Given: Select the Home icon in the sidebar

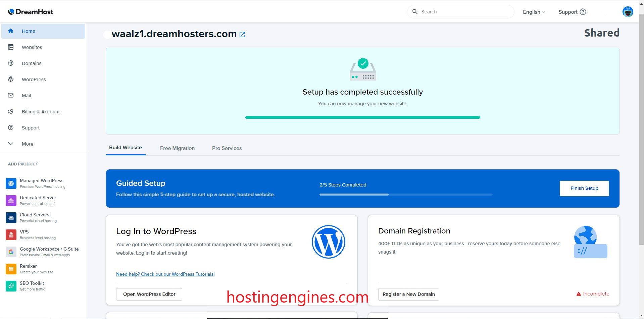Looking at the screenshot, I should 10,31.
